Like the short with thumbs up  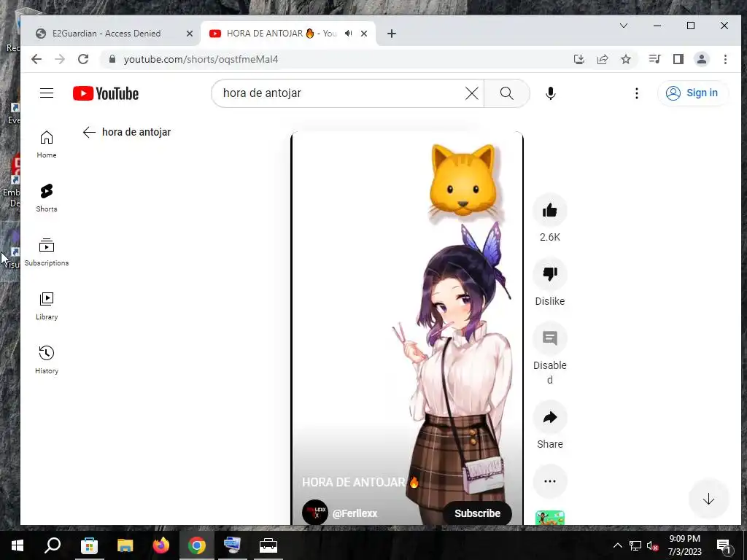(550, 210)
